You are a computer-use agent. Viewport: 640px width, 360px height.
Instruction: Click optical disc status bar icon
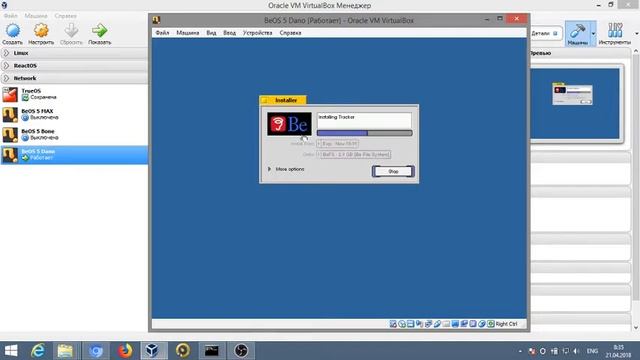pyautogui.click(x=402, y=324)
